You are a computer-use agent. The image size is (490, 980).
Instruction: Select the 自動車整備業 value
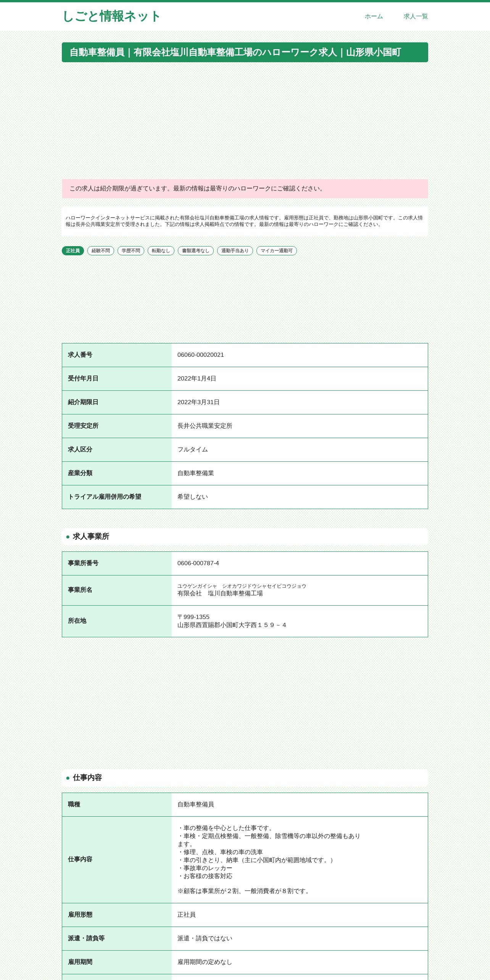coord(196,473)
